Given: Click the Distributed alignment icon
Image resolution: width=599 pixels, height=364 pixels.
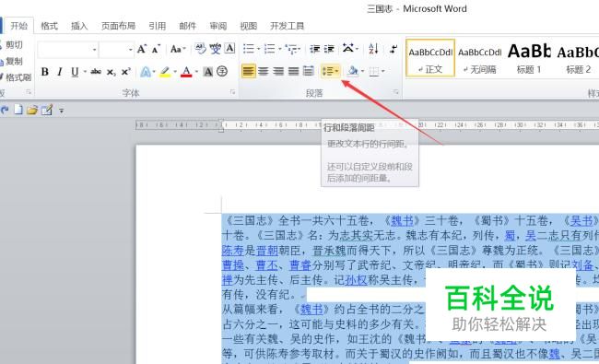Looking at the screenshot, I should point(309,72).
